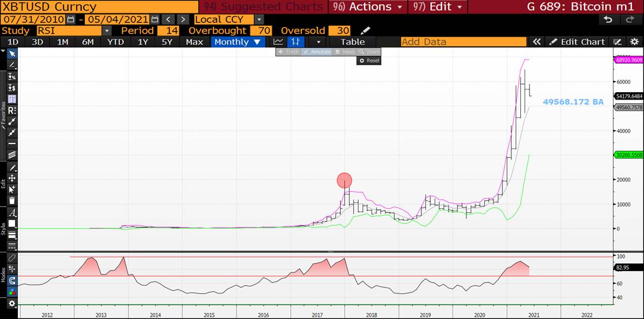Image resolution: width=644 pixels, height=319 pixels.
Task: Click the trash delete icon in Edit section
Action: tap(12, 201)
